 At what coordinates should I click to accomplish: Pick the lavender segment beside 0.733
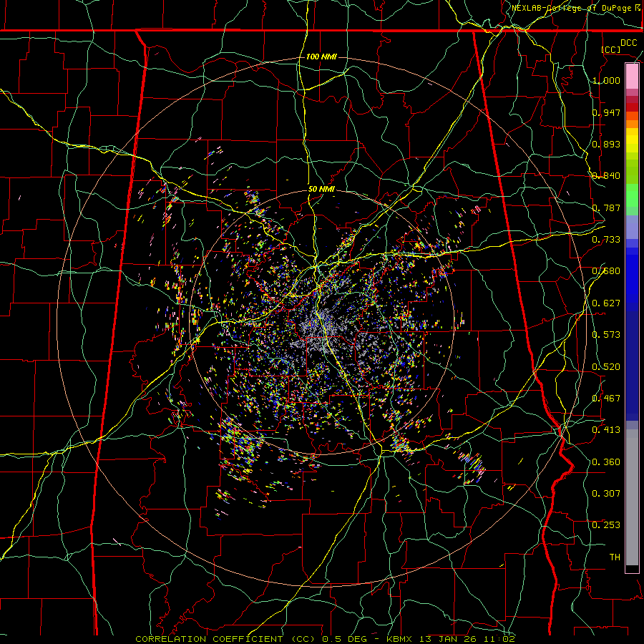pyautogui.click(x=632, y=227)
